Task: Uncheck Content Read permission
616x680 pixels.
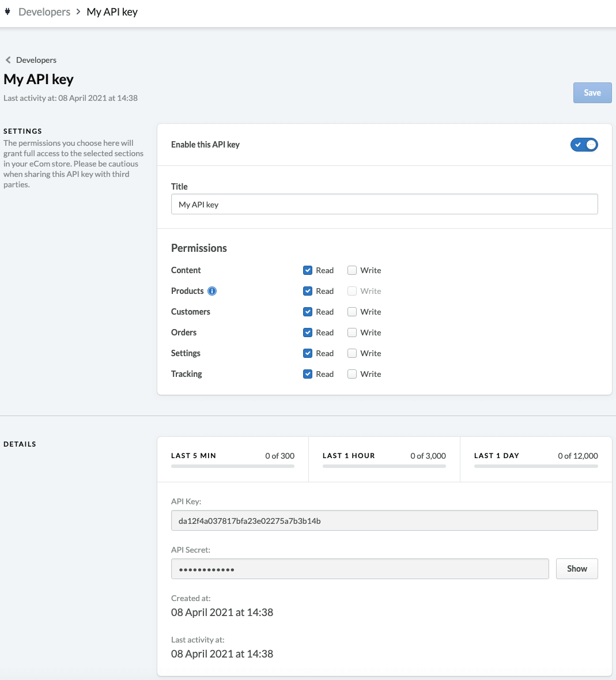Action: coord(307,270)
